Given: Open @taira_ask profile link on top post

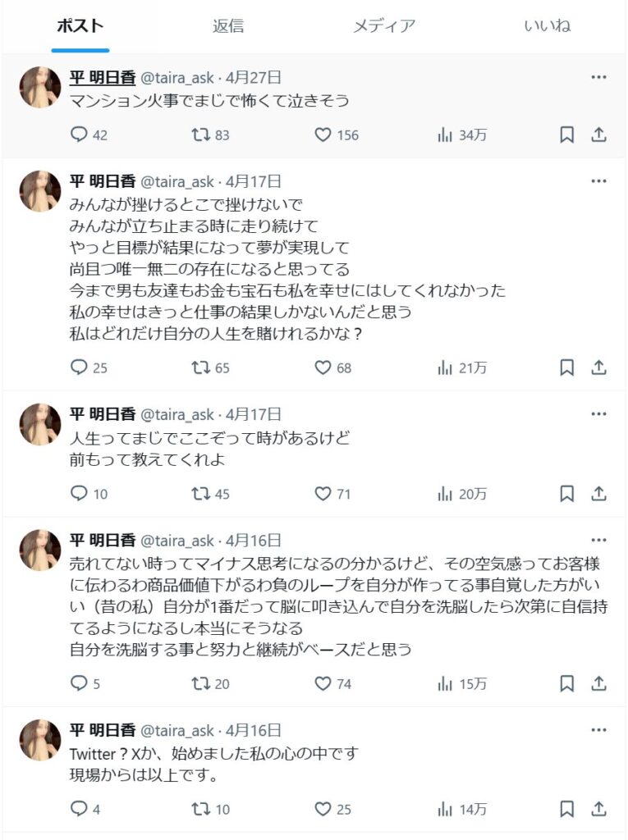Looking at the screenshot, I should pos(177,78).
